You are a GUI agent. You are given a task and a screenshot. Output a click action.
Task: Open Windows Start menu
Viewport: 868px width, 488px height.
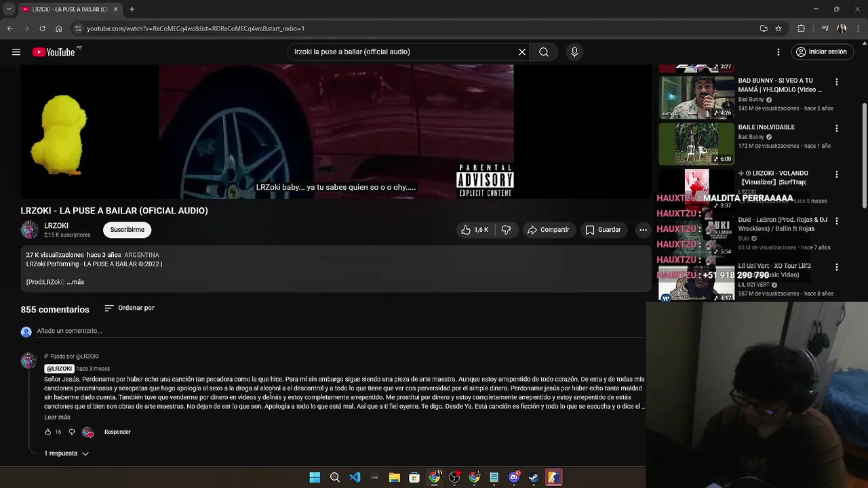[315, 477]
